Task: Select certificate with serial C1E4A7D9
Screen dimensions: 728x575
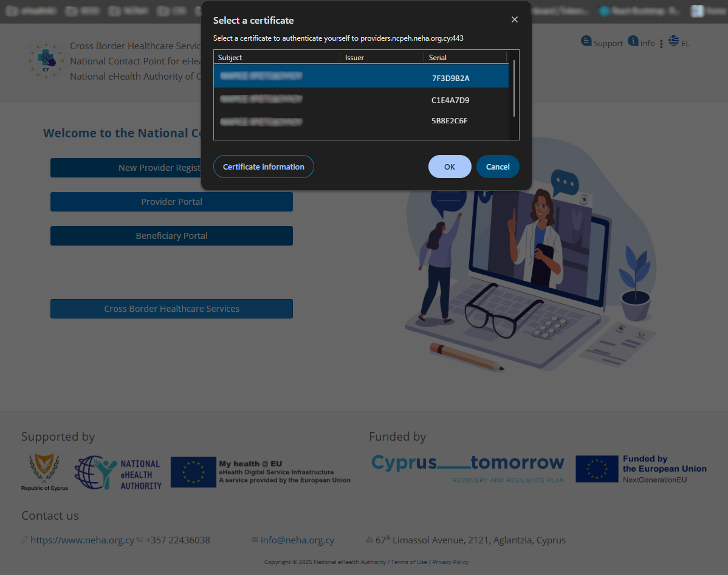Action: tap(361, 99)
